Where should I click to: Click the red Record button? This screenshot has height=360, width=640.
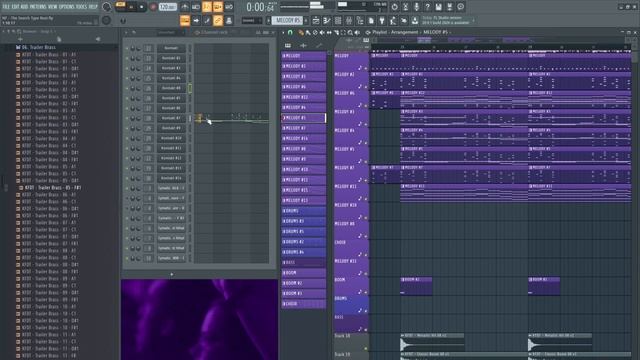(x=153, y=7)
